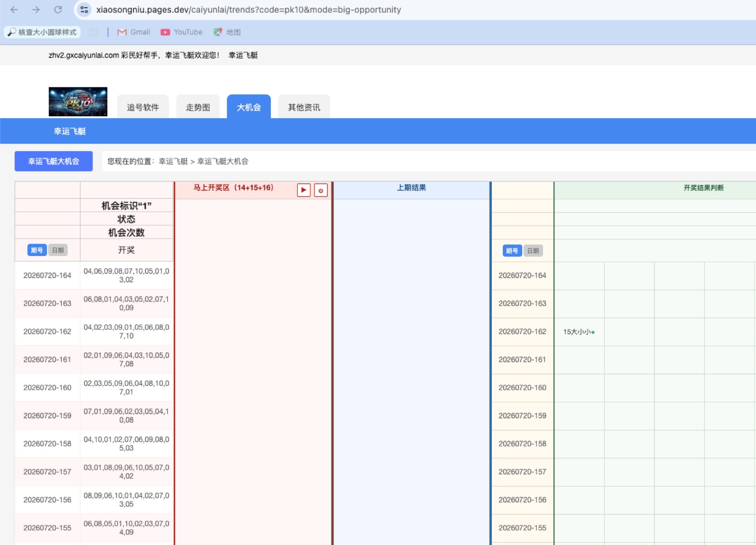Open the 追号软件 tab

point(143,107)
